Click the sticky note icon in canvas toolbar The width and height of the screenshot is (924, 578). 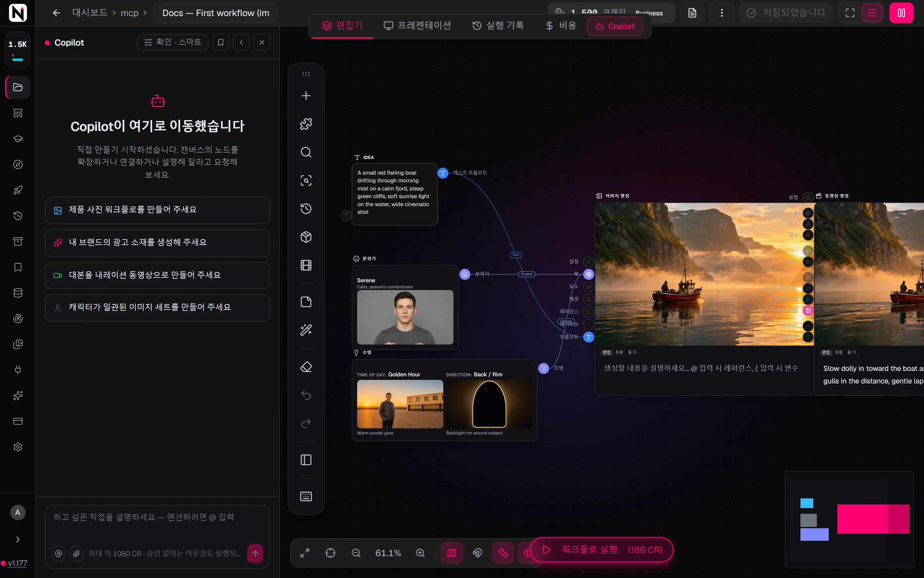(x=306, y=302)
